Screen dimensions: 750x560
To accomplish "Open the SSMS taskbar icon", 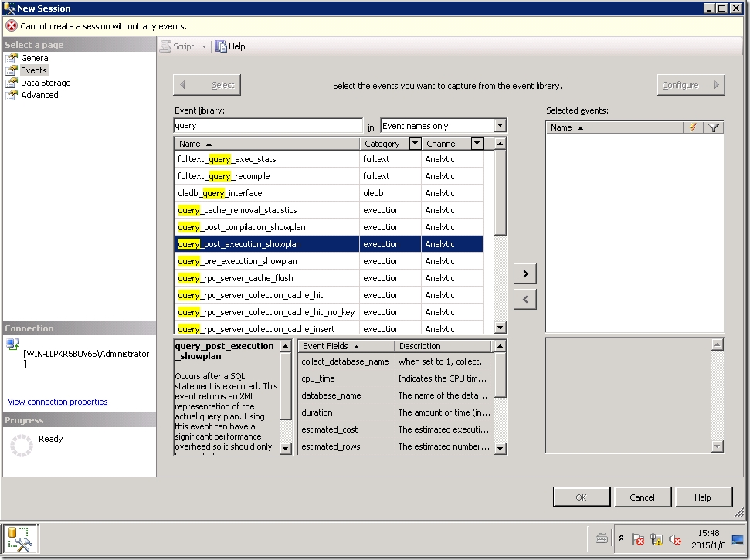I will pyautogui.click(x=20, y=538).
